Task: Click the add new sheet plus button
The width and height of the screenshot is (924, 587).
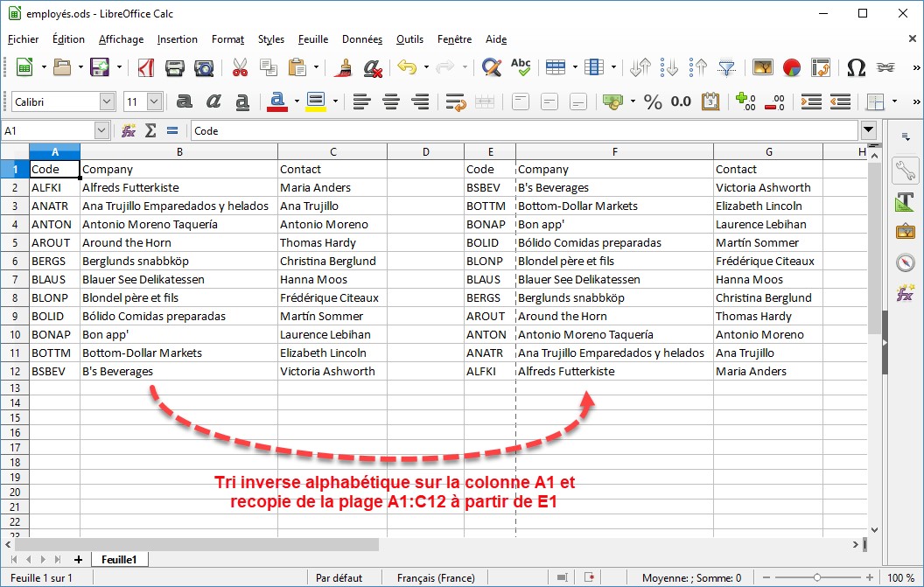Action: (78, 559)
